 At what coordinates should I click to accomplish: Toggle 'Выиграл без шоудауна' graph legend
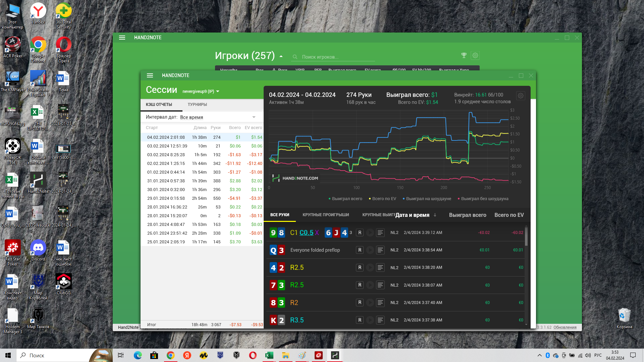[483, 199]
